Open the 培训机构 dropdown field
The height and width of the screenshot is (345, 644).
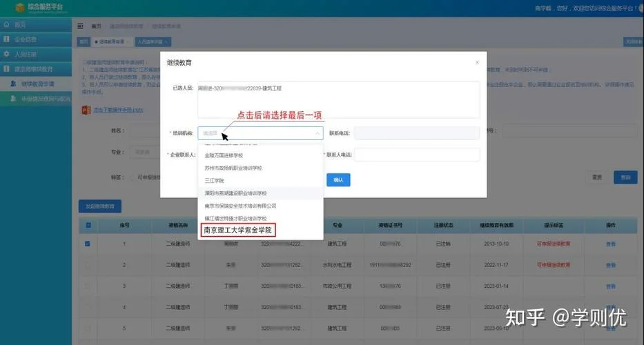[260, 133]
